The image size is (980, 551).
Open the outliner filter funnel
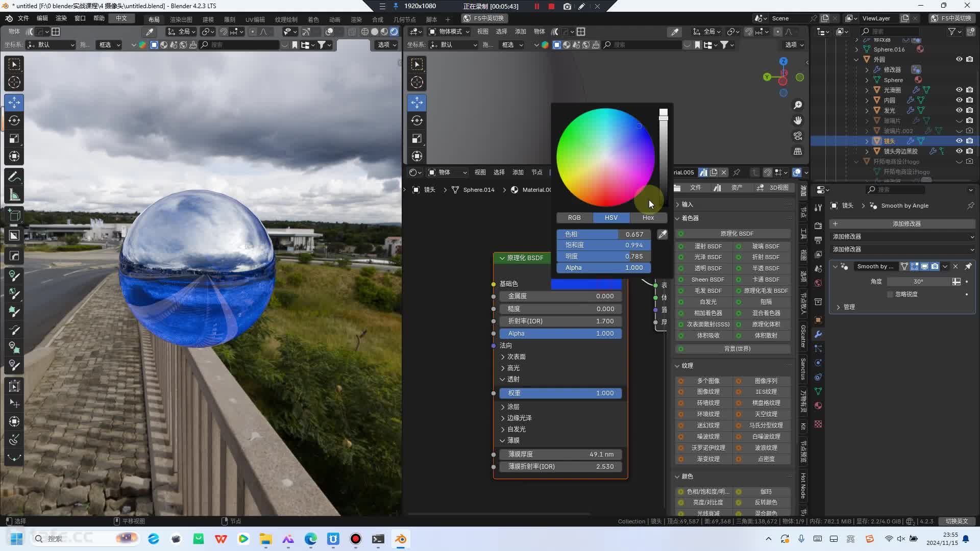tap(951, 32)
